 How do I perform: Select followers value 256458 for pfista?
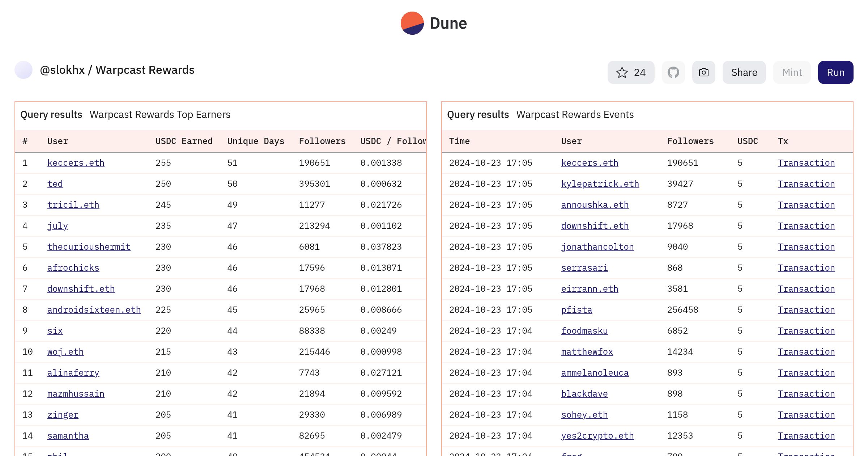click(682, 310)
